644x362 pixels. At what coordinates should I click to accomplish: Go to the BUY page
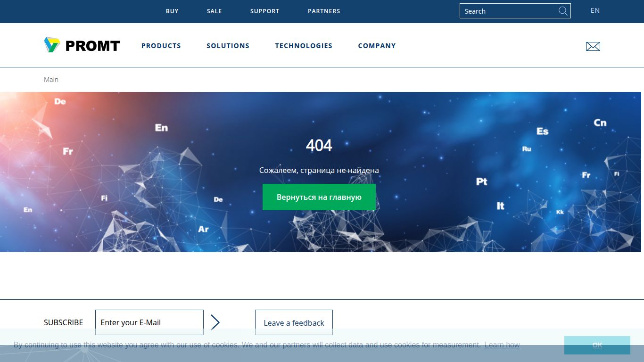pos(172,11)
